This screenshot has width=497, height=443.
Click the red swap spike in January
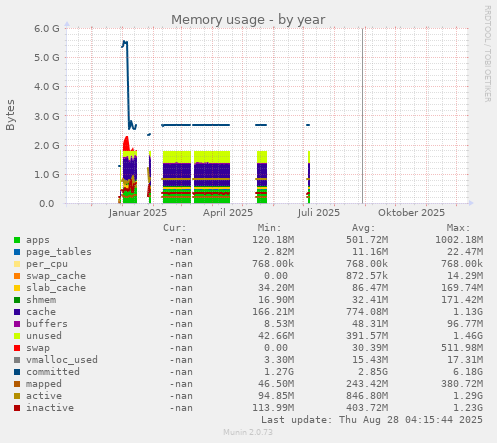coord(126,143)
